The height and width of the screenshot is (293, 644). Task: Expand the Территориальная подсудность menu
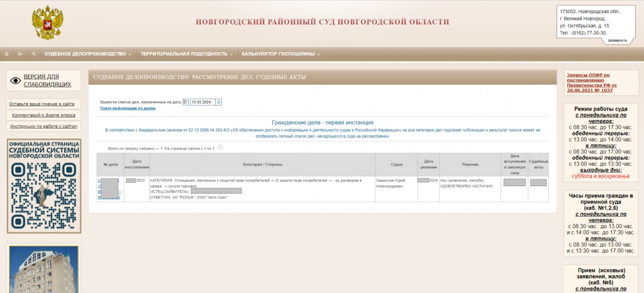click(186, 54)
